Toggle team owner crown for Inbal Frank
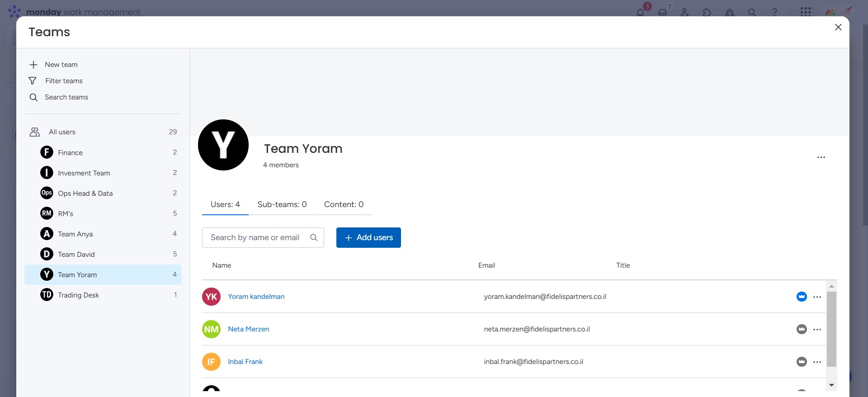Image resolution: width=868 pixels, height=397 pixels. pyautogui.click(x=802, y=362)
